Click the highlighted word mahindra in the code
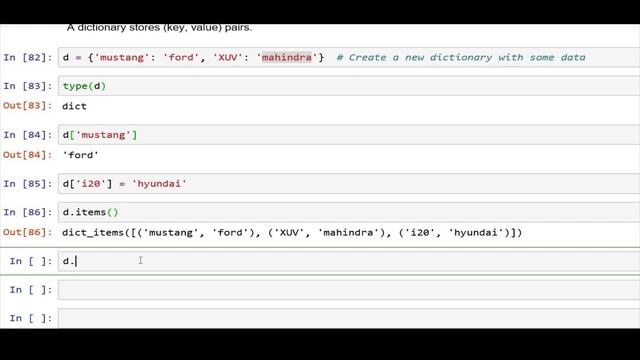640x360 pixels. [287, 57]
